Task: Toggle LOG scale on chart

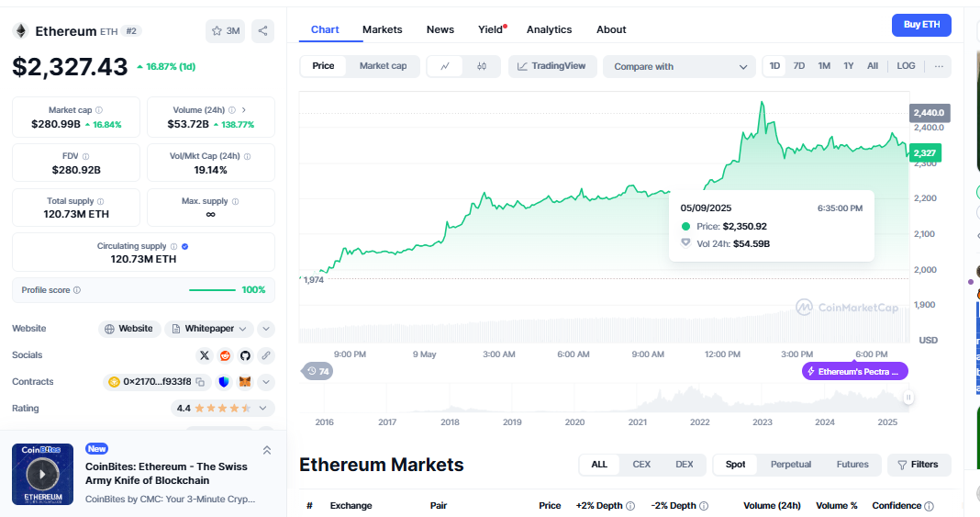Action: (906, 66)
